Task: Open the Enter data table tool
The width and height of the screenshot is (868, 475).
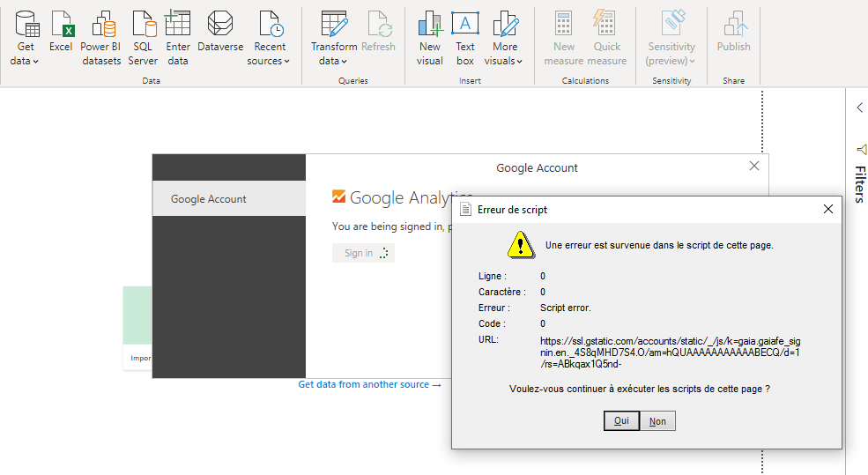Action: tap(178, 39)
